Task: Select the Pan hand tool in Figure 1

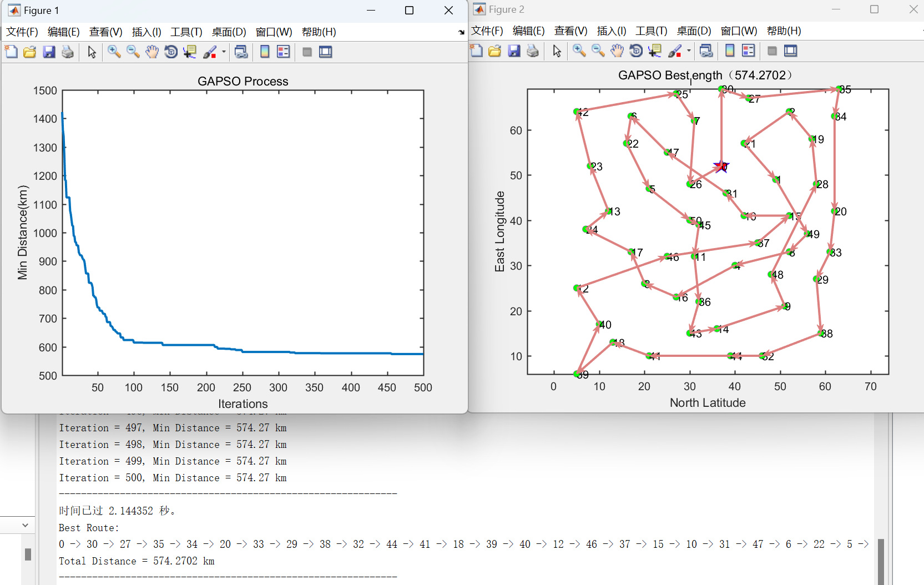Action: point(152,52)
